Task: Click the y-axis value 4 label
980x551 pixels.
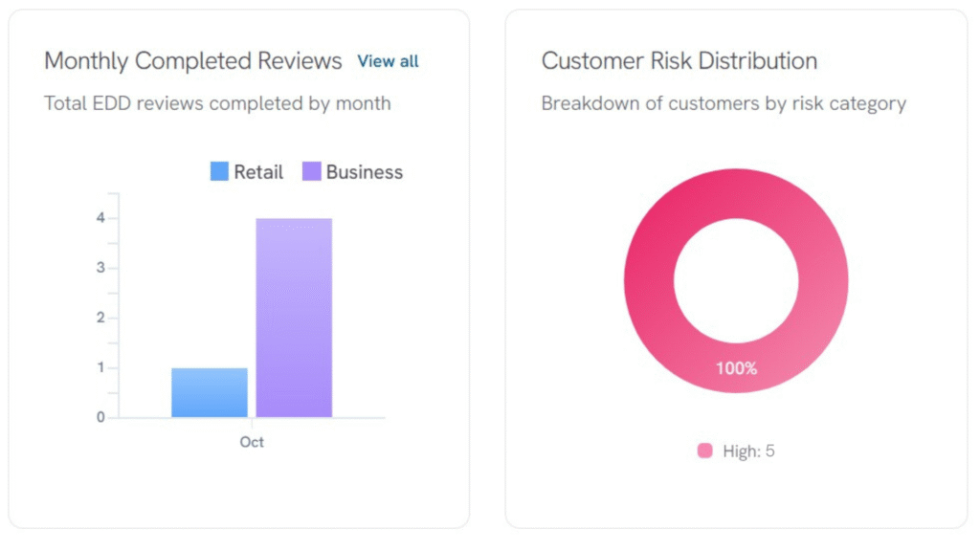Action: pyautogui.click(x=100, y=218)
